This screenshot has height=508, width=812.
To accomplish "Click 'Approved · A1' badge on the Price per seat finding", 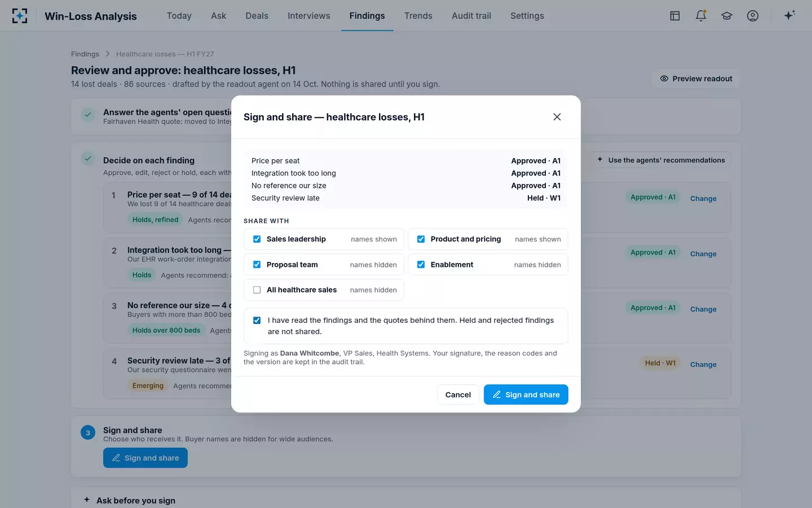I will pyautogui.click(x=653, y=197).
